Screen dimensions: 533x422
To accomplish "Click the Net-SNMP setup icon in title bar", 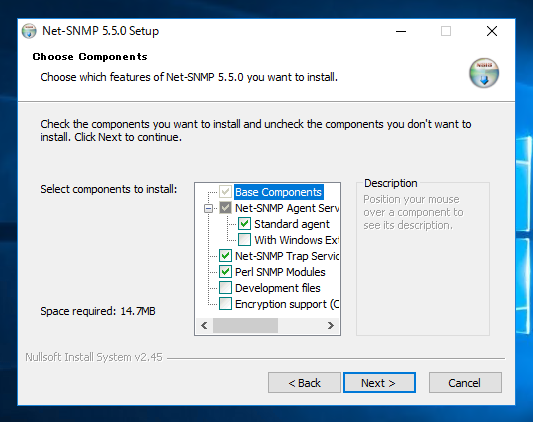I will (29, 31).
